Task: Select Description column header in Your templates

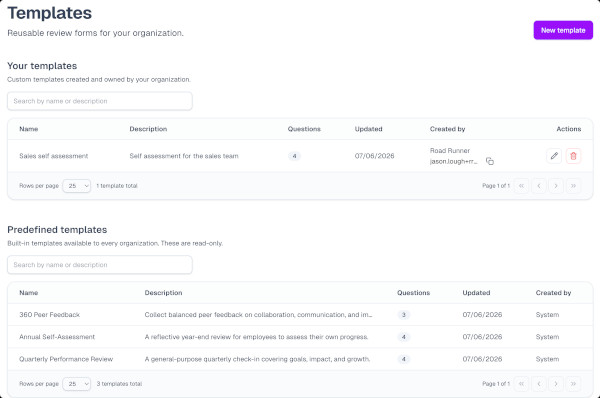Action: [148, 129]
